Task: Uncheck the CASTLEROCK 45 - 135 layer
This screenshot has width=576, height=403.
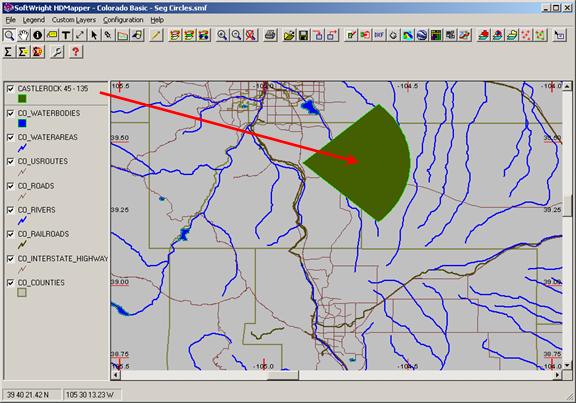Action: (11, 89)
